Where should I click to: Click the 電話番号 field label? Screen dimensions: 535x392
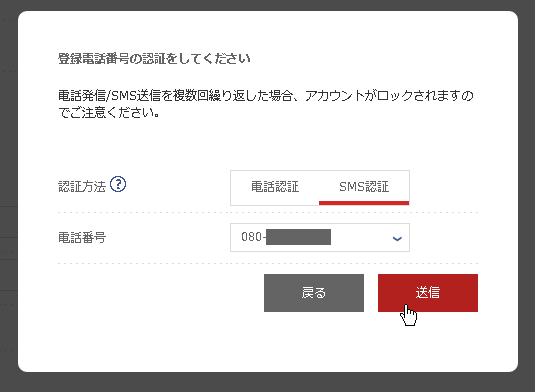coord(82,237)
